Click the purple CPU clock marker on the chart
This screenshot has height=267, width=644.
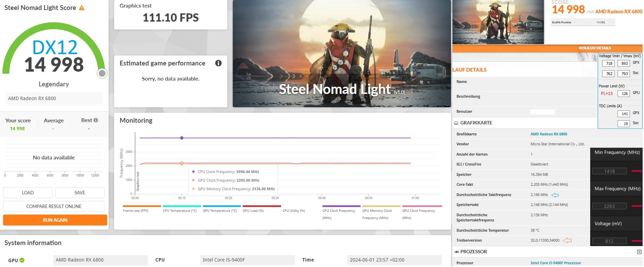pyautogui.click(x=182, y=138)
